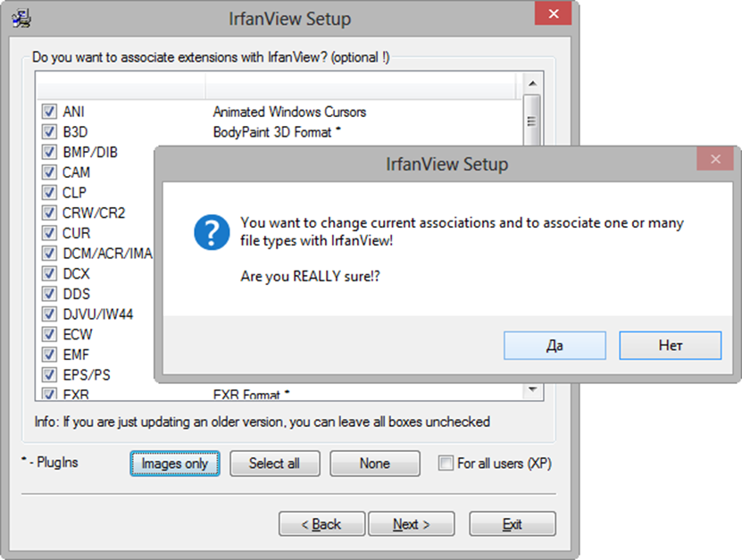Image resolution: width=742 pixels, height=560 pixels.
Task: Toggle the DJVU/IW44 checkbox
Action: 49,313
